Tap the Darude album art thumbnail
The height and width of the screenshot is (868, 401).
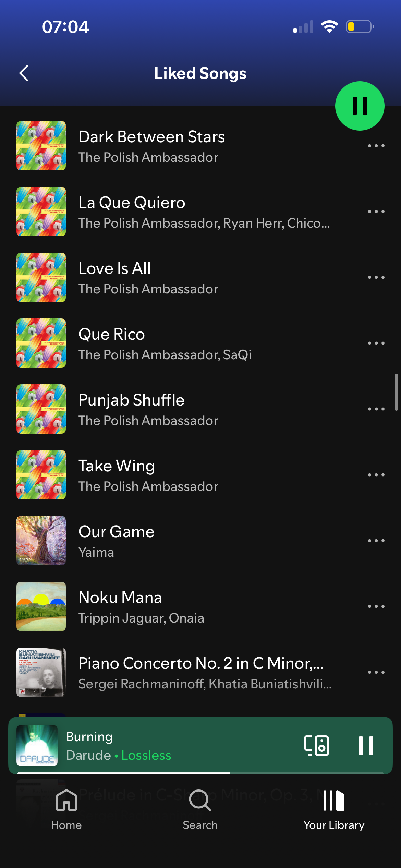pos(37,745)
